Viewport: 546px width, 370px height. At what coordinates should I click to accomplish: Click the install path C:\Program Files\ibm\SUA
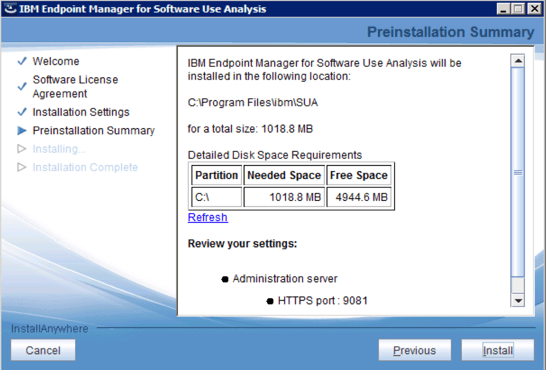(x=253, y=103)
